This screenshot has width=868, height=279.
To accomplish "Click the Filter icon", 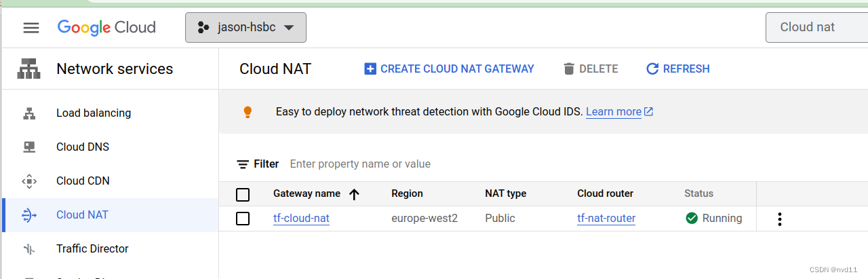I will tap(243, 164).
